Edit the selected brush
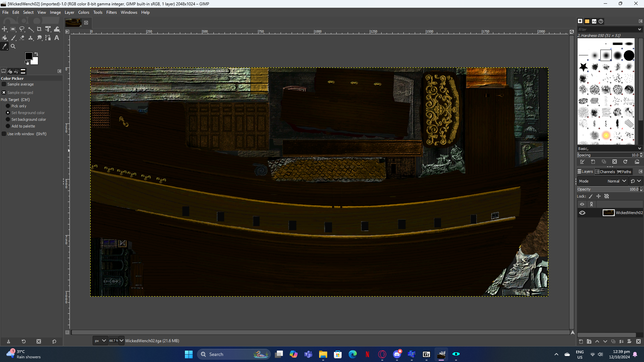This screenshot has height=362, width=644. 582,162
